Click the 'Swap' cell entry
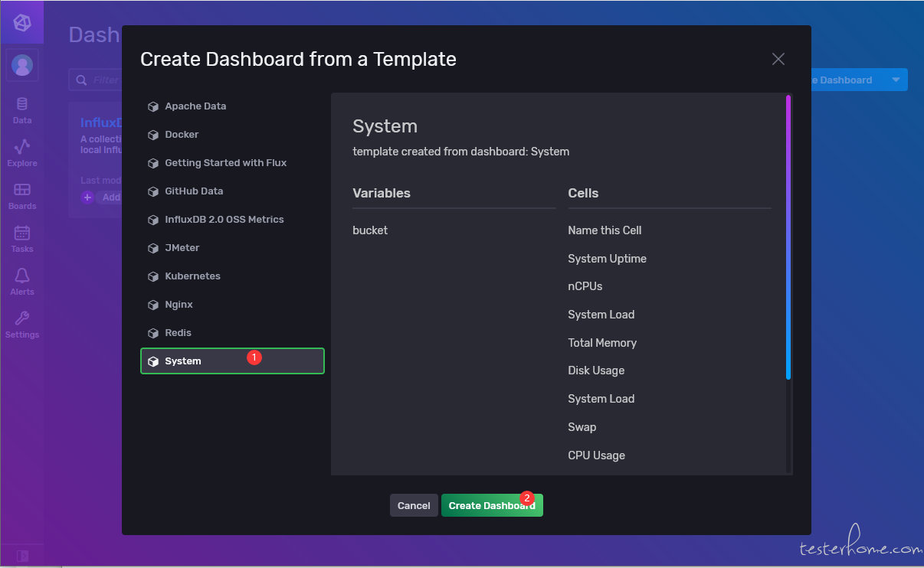924x568 pixels. 582,427
